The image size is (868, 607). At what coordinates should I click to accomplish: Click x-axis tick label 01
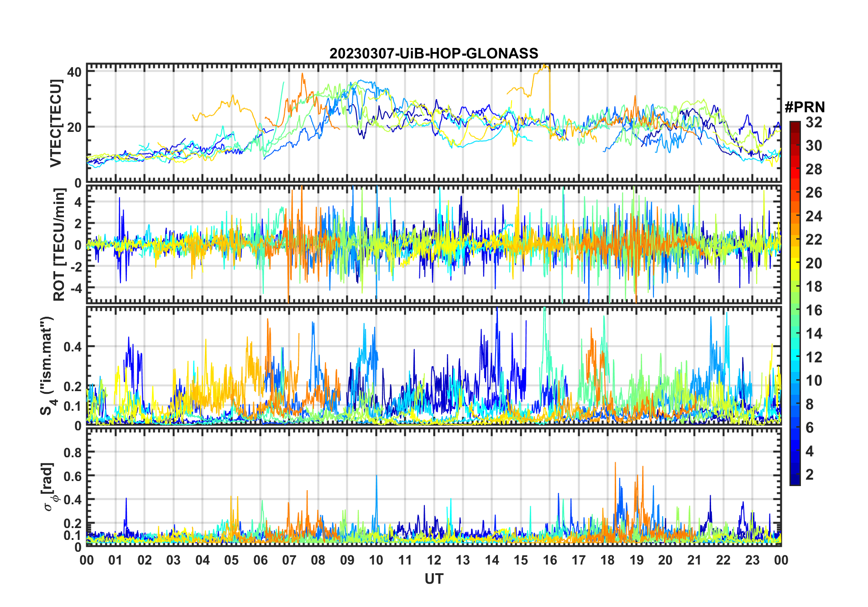(x=115, y=560)
